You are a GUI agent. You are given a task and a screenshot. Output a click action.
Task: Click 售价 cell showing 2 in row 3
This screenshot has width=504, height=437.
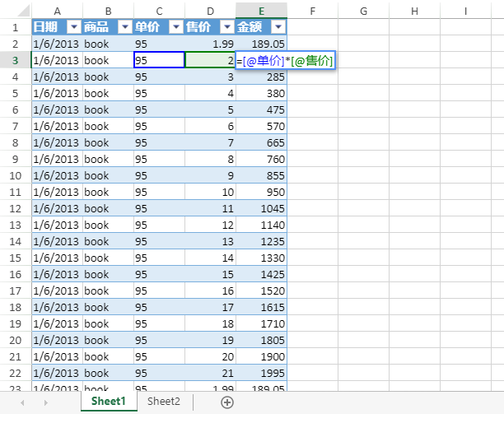click(211, 60)
